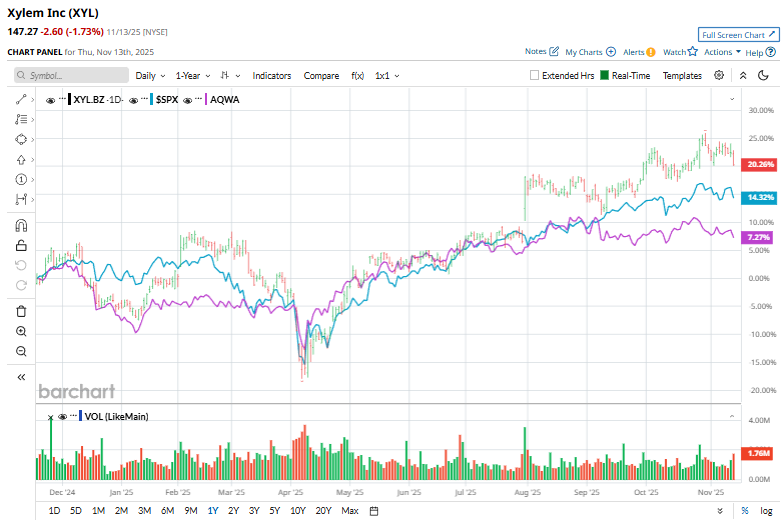
Task: Select the line drawing tool
Action: coord(21,100)
